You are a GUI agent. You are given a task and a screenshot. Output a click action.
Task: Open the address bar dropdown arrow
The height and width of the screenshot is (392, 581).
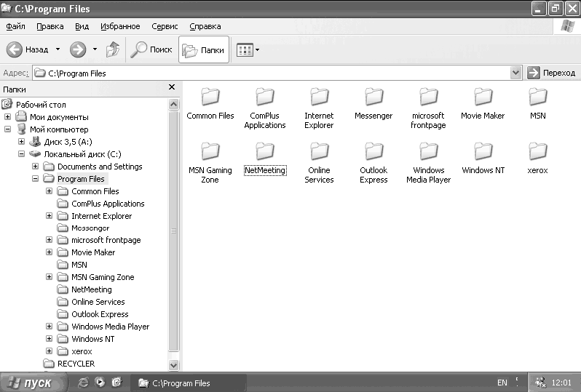pos(515,73)
